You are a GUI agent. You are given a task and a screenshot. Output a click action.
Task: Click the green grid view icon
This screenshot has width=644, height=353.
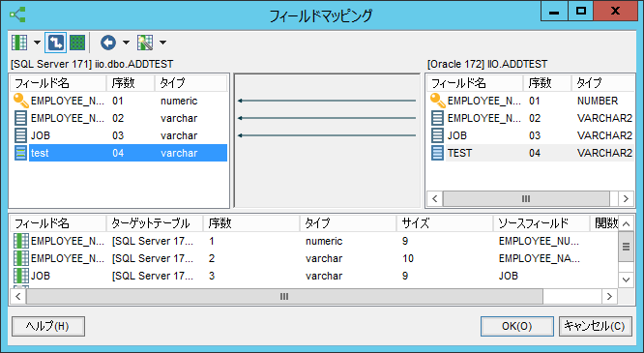pos(77,43)
